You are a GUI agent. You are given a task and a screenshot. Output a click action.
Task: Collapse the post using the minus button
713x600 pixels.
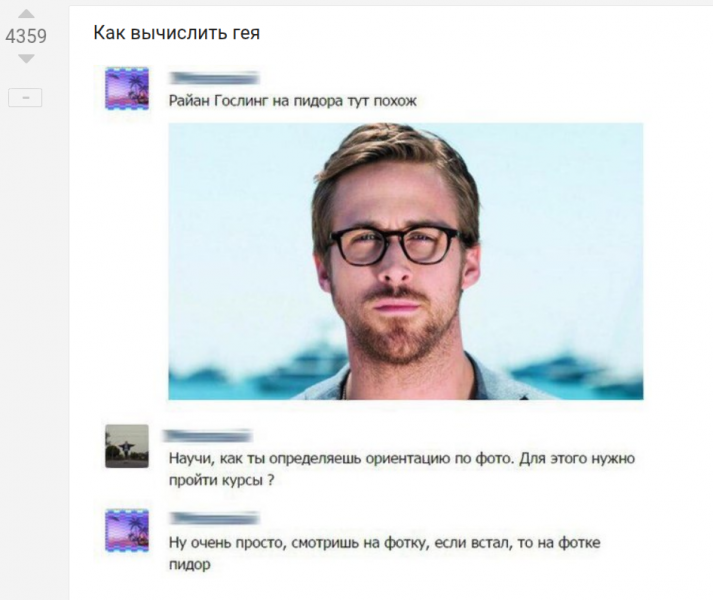point(25,97)
